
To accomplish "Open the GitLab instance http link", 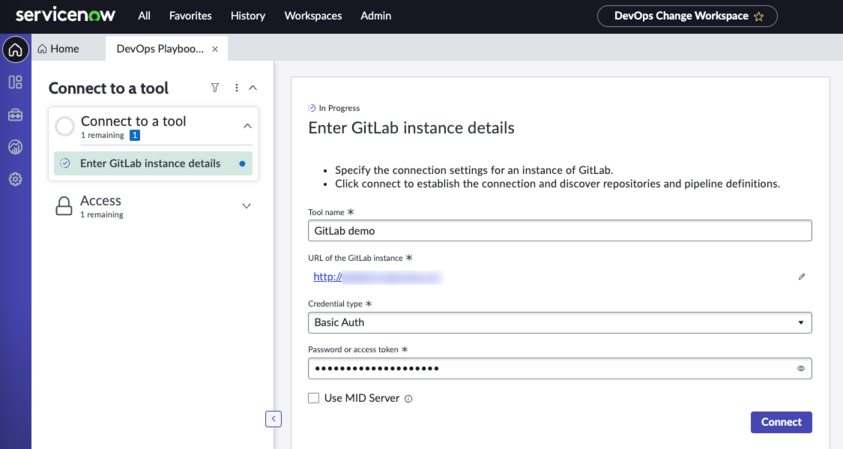I will click(327, 277).
